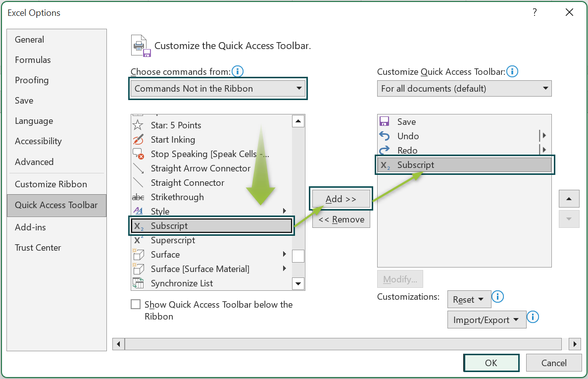Select the Strikethrough command text
588x379 pixels.
[177, 197]
